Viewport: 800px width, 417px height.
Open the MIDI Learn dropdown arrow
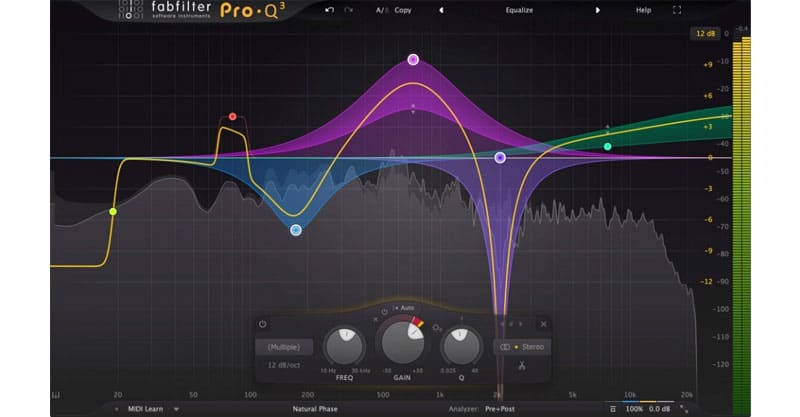tap(176, 409)
